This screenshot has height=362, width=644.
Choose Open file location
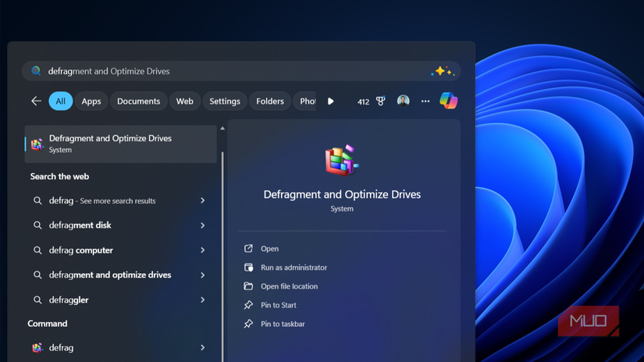(x=289, y=286)
